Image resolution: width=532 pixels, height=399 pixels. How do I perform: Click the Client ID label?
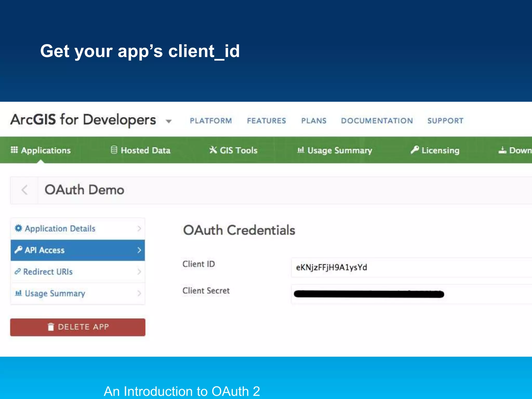199,264
